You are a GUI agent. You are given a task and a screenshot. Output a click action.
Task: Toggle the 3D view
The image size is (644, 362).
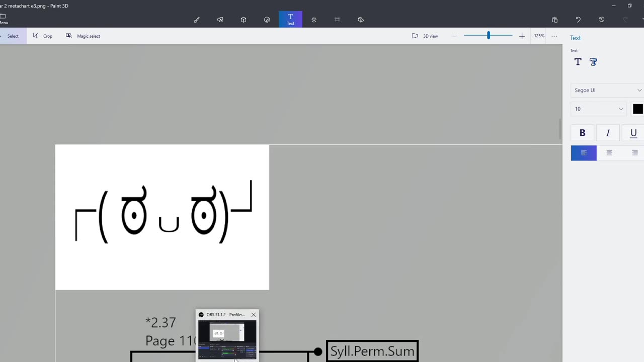point(425,36)
